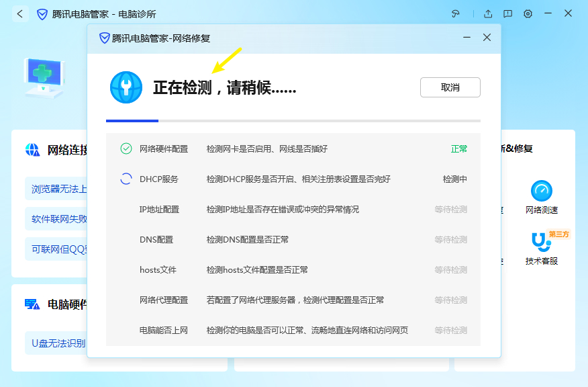The height and width of the screenshot is (387, 588).
Task: Open the feedback bird icon in title bar
Action: click(455, 14)
